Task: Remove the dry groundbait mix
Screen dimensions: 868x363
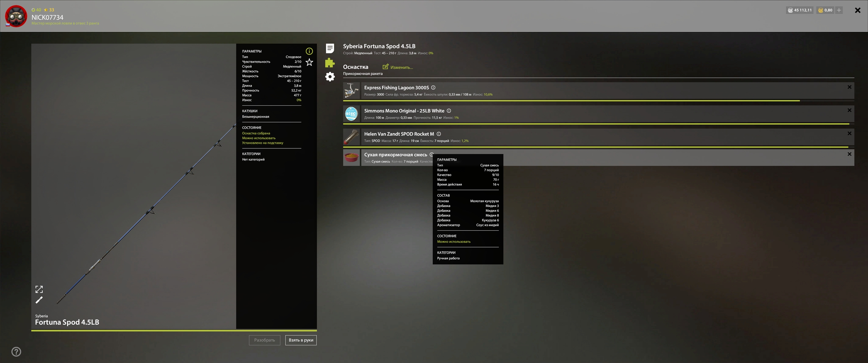Action: coord(849,154)
